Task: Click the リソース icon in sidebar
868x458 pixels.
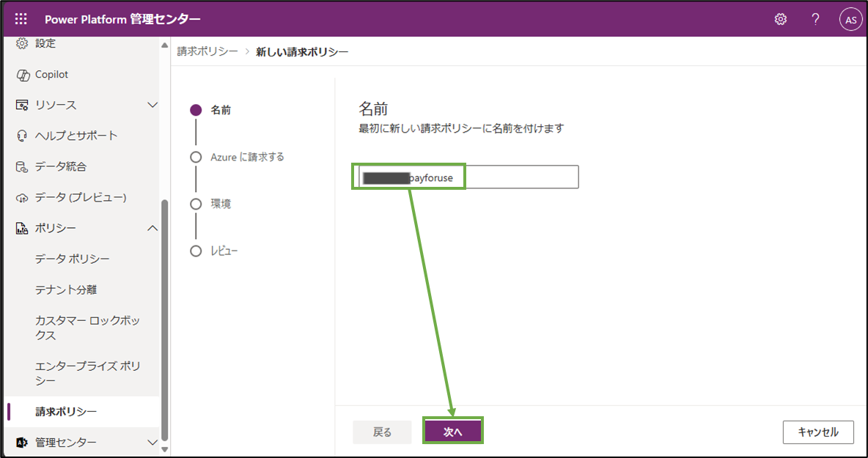Action: pos(21,105)
